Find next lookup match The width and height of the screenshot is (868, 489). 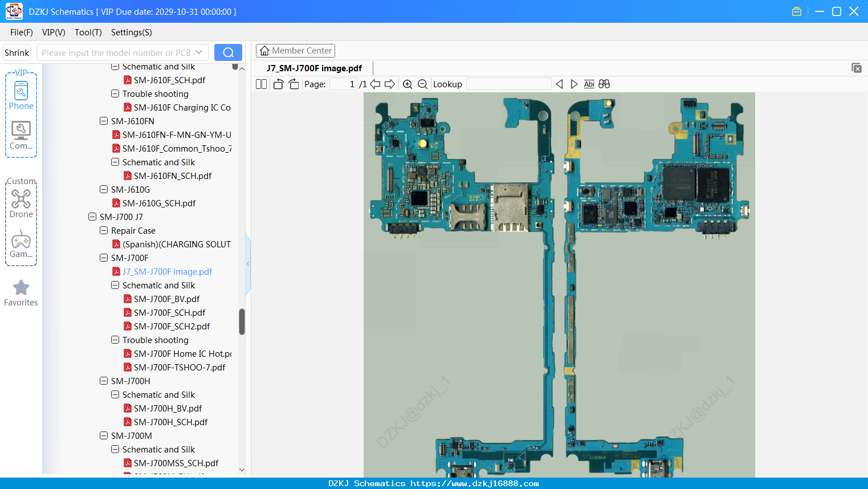tap(574, 84)
